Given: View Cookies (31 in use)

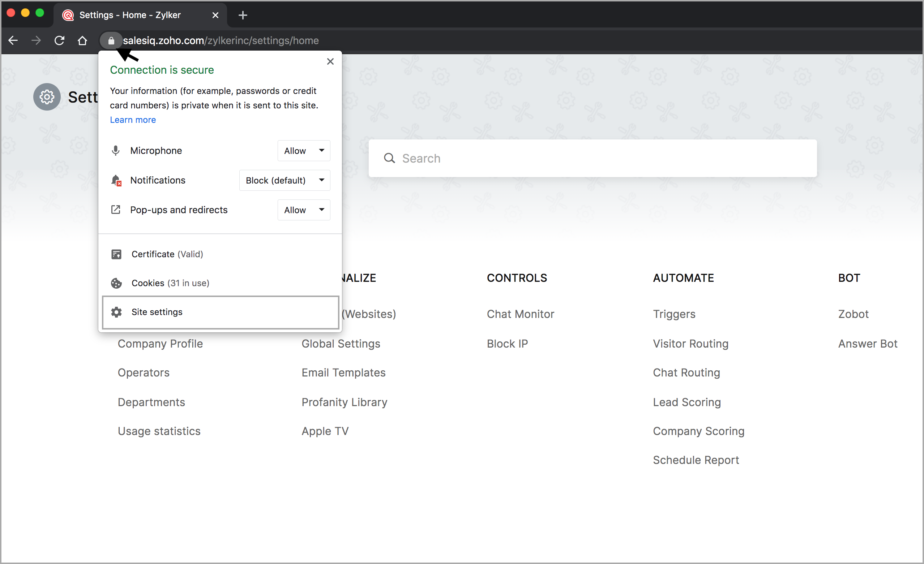Looking at the screenshot, I should [x=170, y=283].
